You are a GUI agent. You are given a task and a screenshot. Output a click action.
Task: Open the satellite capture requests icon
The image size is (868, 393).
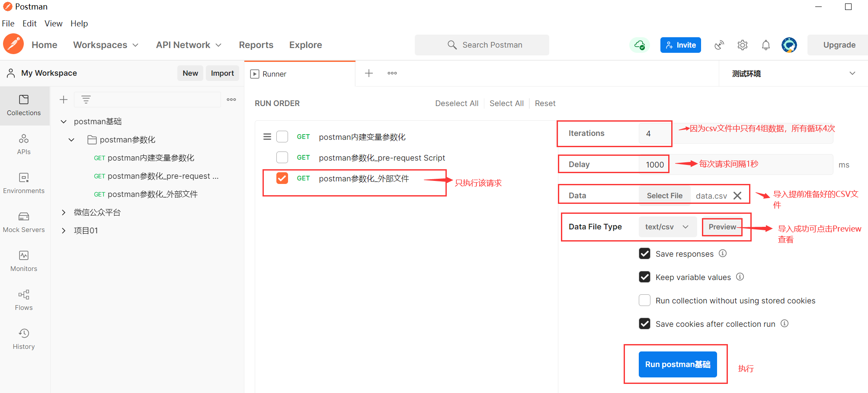719,45
